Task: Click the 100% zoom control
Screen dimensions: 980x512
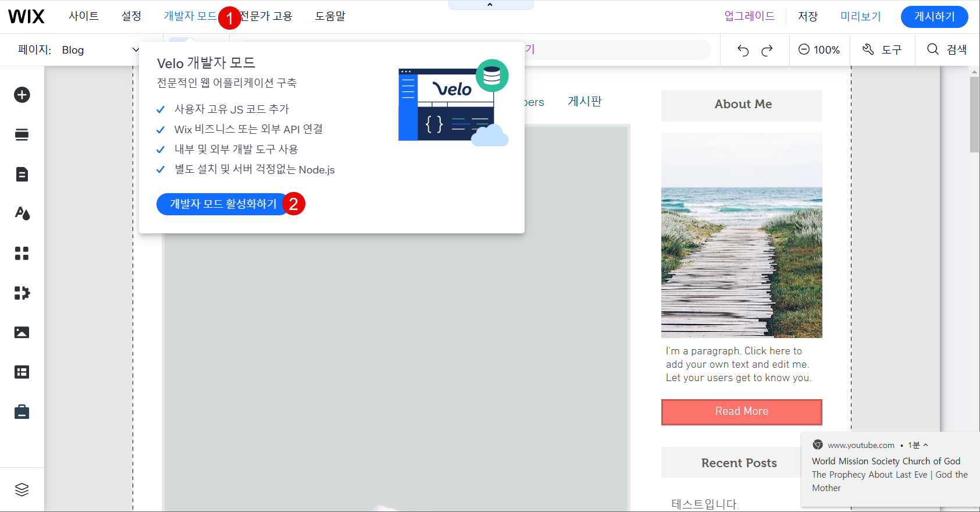Action: [x=819, y=50]
